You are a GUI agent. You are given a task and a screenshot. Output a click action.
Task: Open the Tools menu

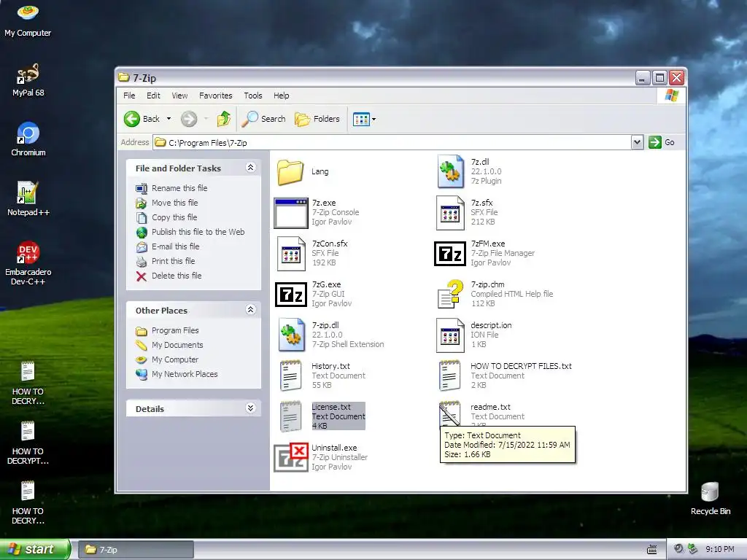pyautogui.click(x=253, y=96)
